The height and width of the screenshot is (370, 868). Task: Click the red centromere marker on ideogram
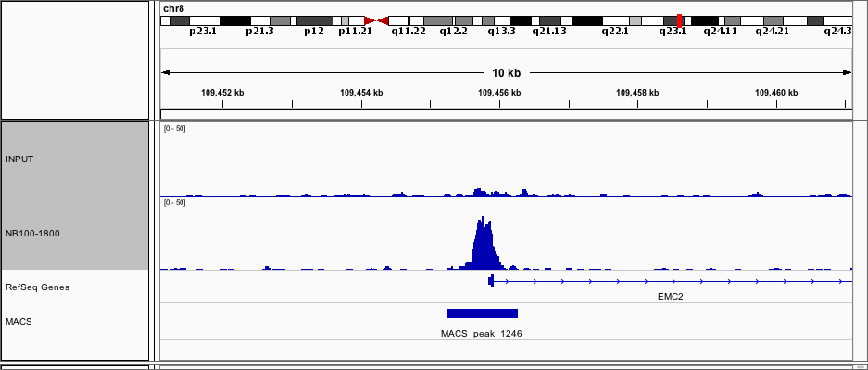[376, 20]
